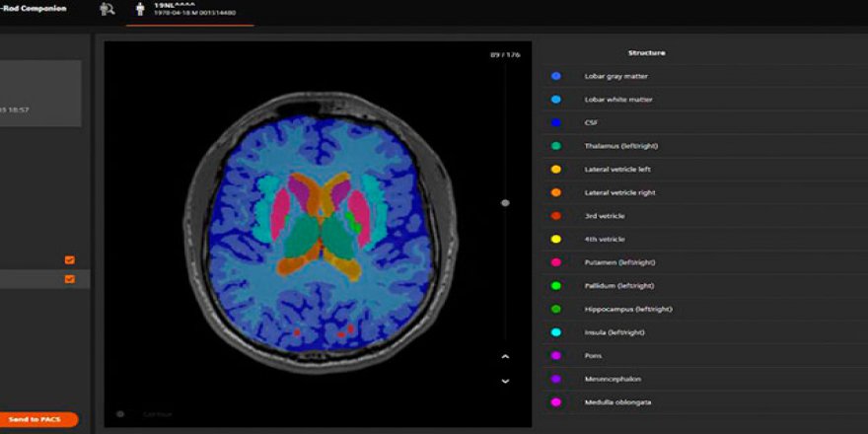Viewport: 868px width, 434px height.
Task: Untick the upper orange checkbox
Action: pos(69,260)
